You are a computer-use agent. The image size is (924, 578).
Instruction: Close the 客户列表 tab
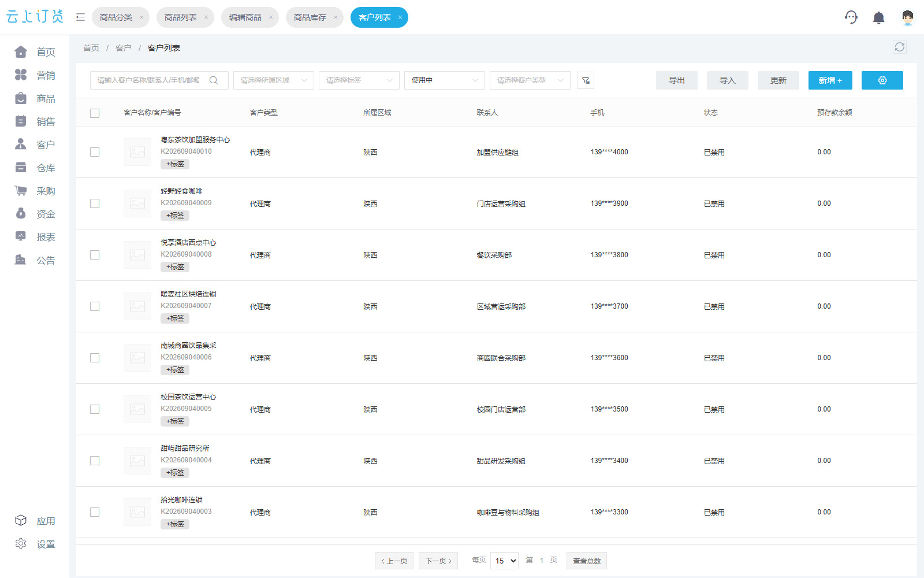click(400, 17)
